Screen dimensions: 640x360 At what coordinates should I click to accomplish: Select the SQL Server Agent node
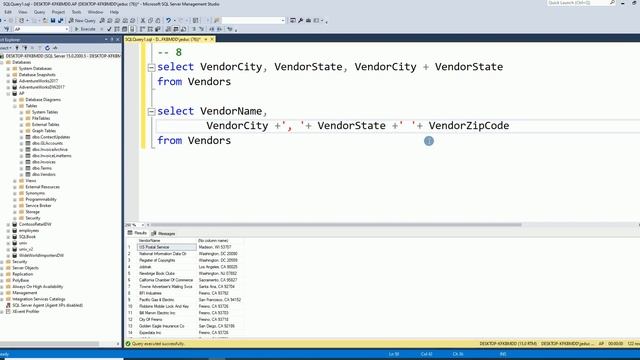tap(47, 305)
